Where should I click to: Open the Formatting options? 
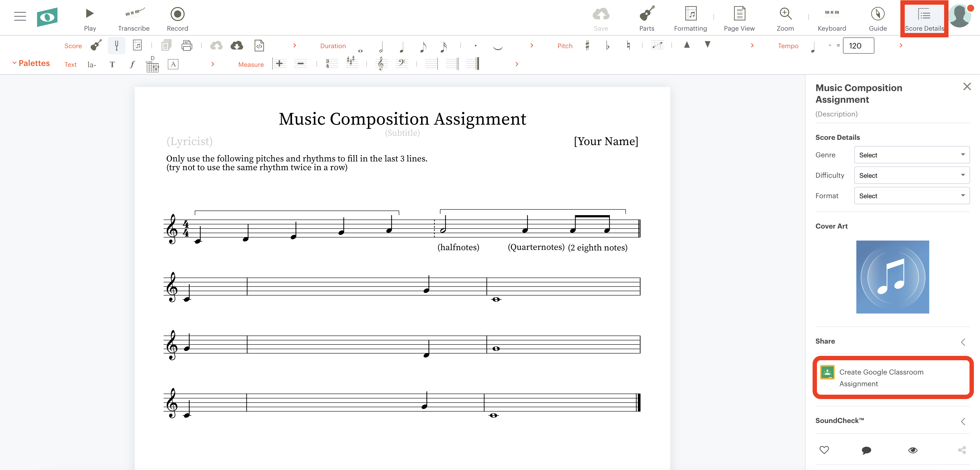point(690,19)
